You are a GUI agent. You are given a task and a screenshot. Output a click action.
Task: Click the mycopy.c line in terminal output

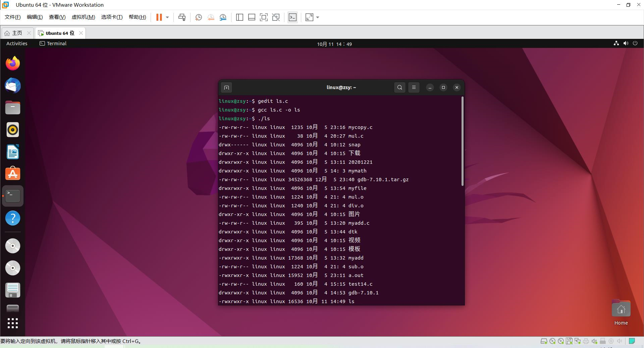point(296,127)
